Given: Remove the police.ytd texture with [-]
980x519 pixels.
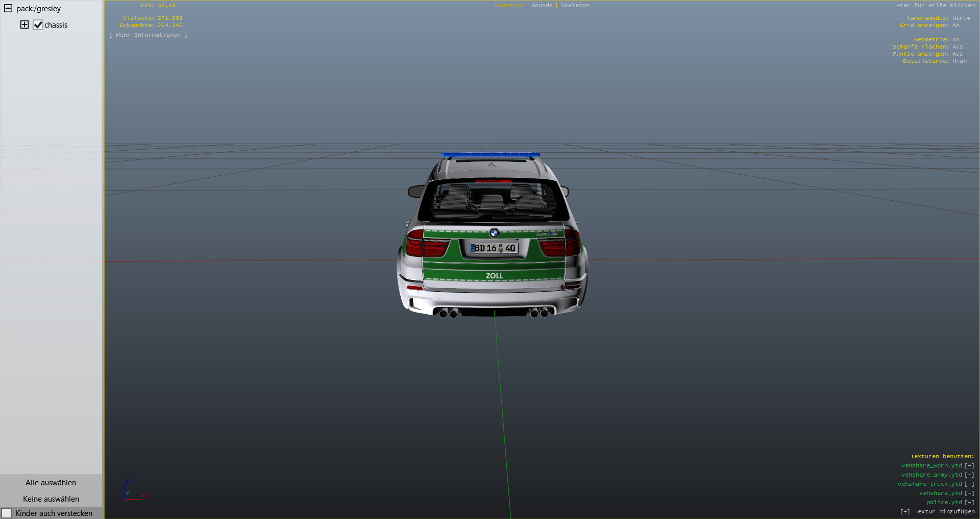Looking at the screenshot, I should pyautogui.click(x=969, y=503).
